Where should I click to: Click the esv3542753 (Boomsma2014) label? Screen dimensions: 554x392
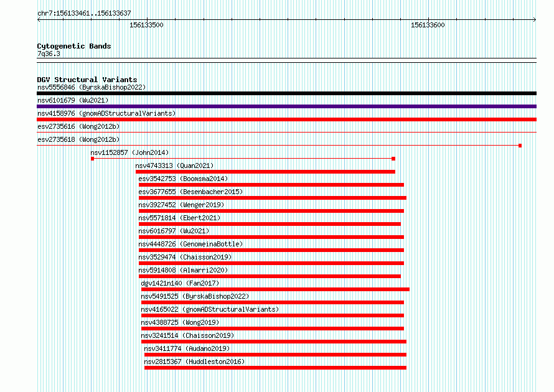(x=183, y=179)
